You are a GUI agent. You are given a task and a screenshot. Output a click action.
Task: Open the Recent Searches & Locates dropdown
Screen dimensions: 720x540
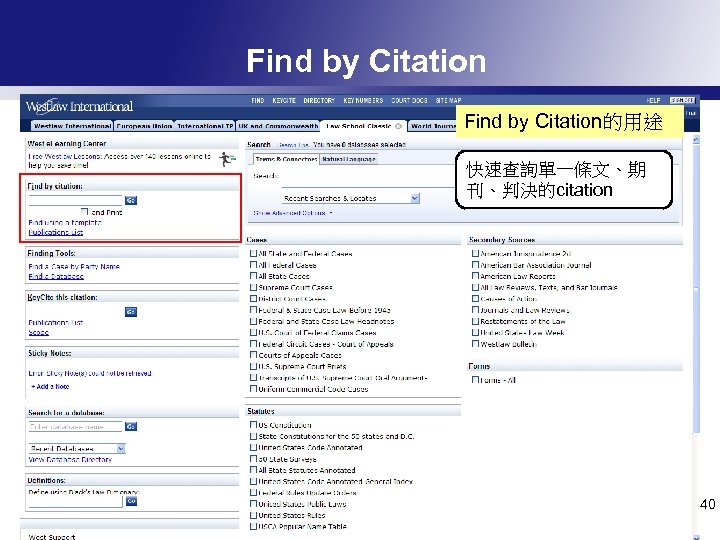(x=415, y=198)
